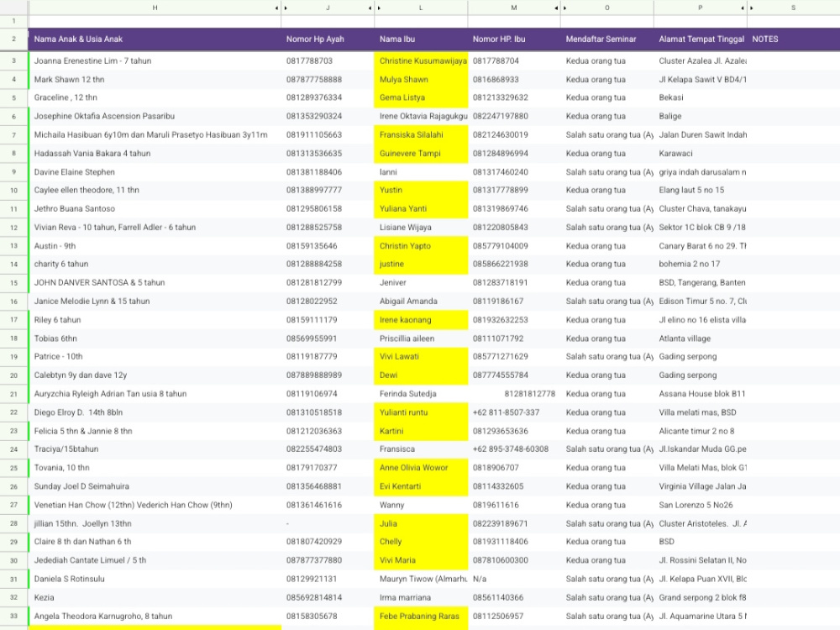840x630 pixels.
Task: Select the highlighted cell 'Anne Olivia Wowor'
Action: tap(421, 468)
